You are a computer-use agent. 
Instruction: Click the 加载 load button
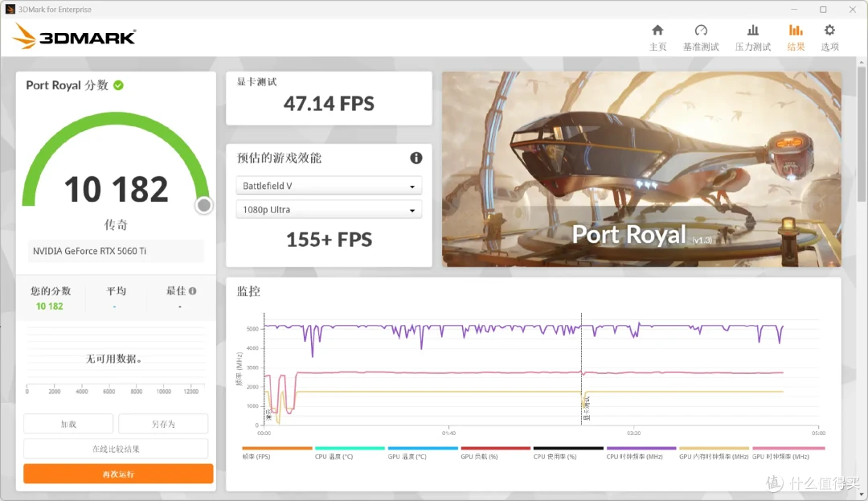68,424
